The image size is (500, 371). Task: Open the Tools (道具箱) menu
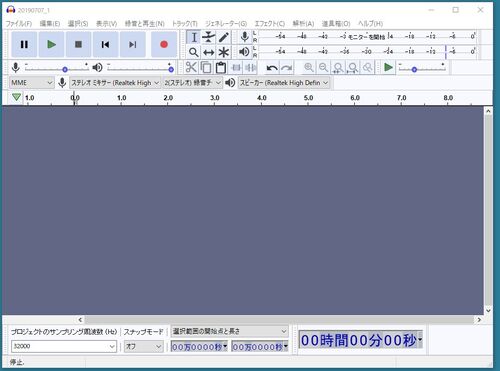[x=336, y=24]
